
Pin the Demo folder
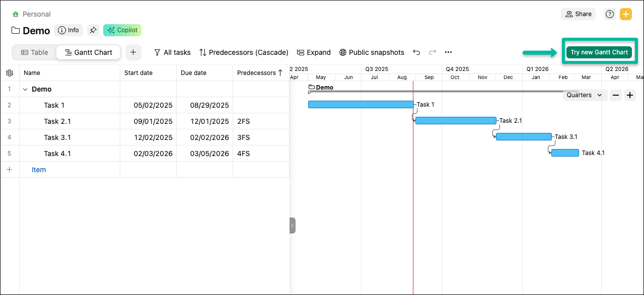pyautogui.click(x=93, y=30)
